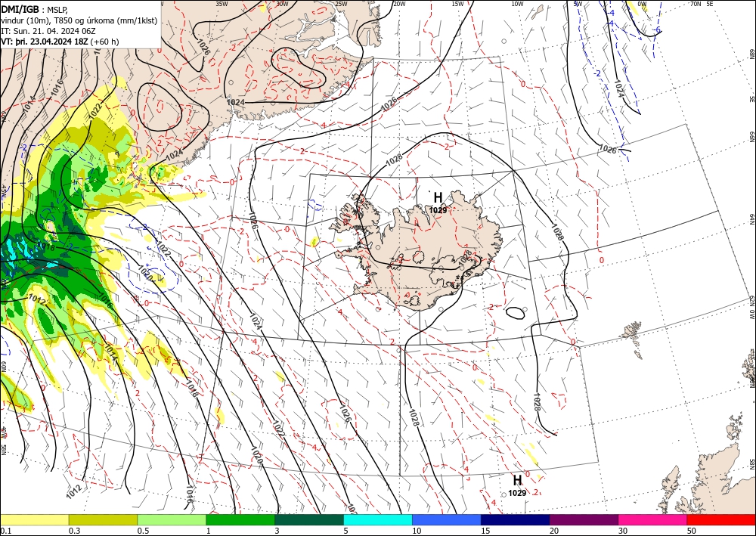Click the '25W' longitude label
Screen dimensions: 756x536
341,4
